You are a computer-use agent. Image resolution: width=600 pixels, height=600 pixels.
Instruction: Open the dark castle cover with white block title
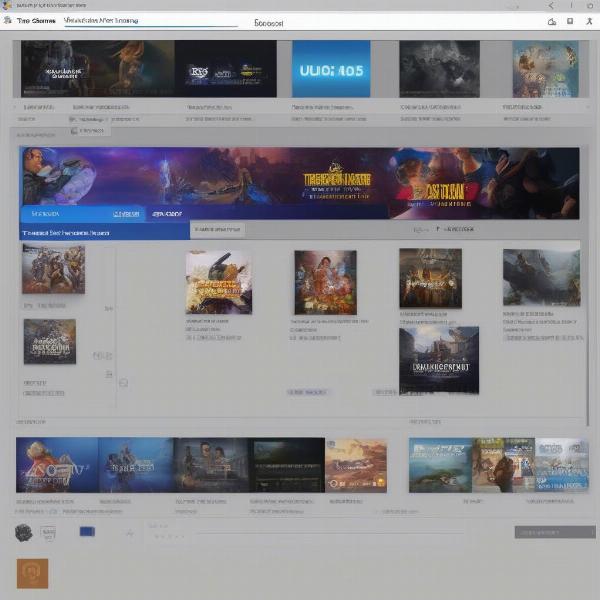pos(439,360)
